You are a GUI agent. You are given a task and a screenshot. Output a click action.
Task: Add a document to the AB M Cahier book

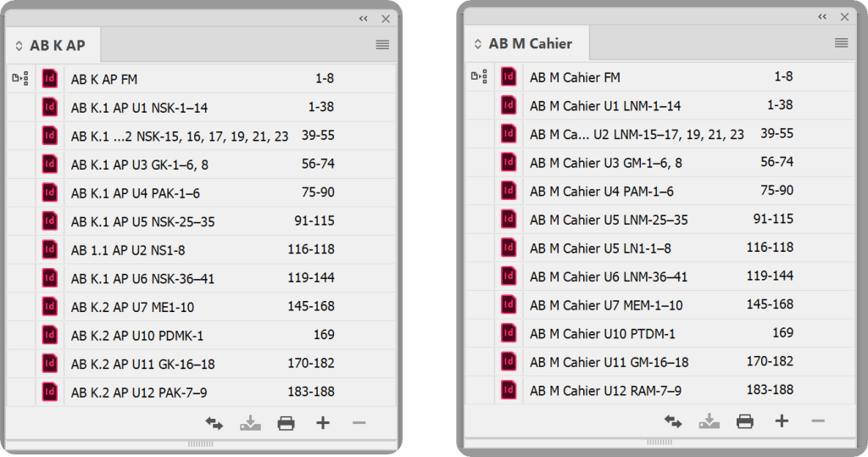782,421
